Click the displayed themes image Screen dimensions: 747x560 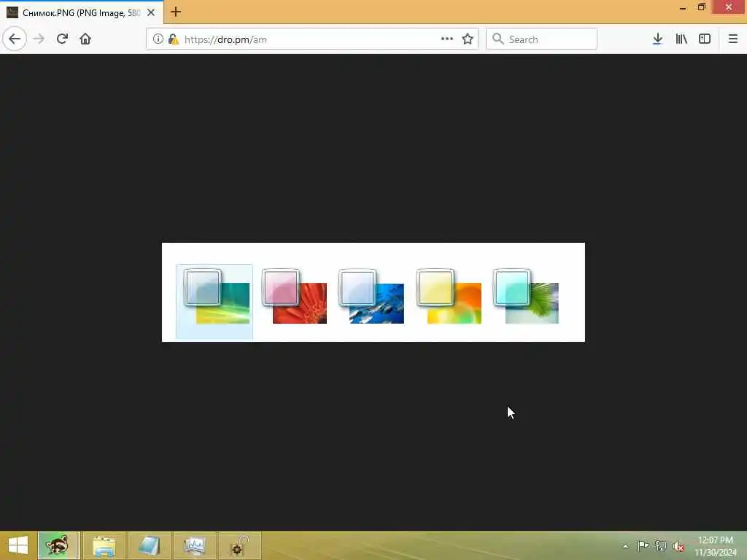[x=373, y=292]
